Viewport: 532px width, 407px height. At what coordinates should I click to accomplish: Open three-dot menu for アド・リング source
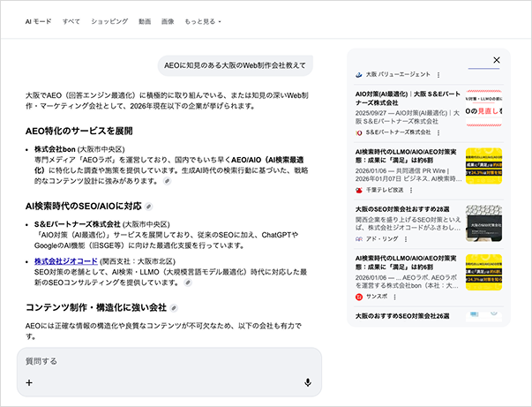[x=403, y=239]
